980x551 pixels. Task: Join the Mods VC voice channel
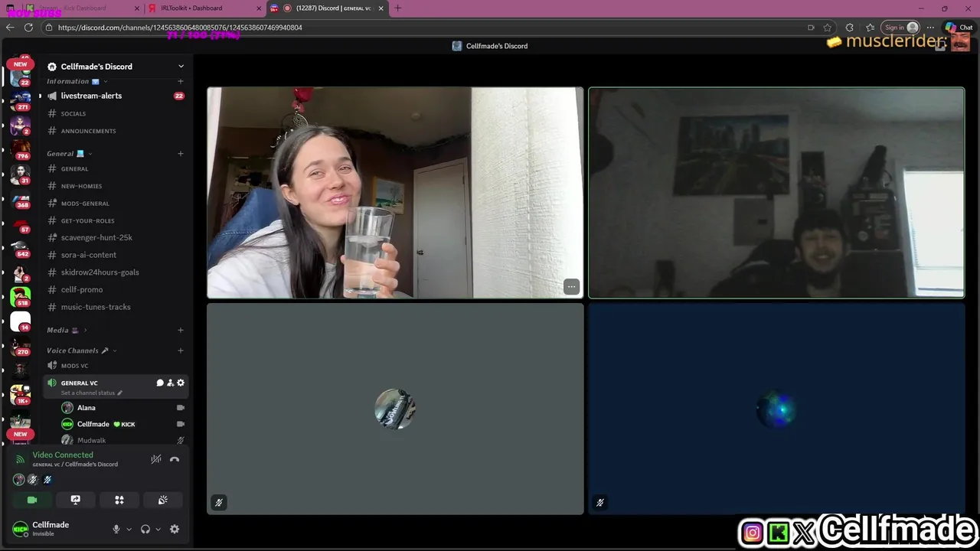[x=115, y=366]
